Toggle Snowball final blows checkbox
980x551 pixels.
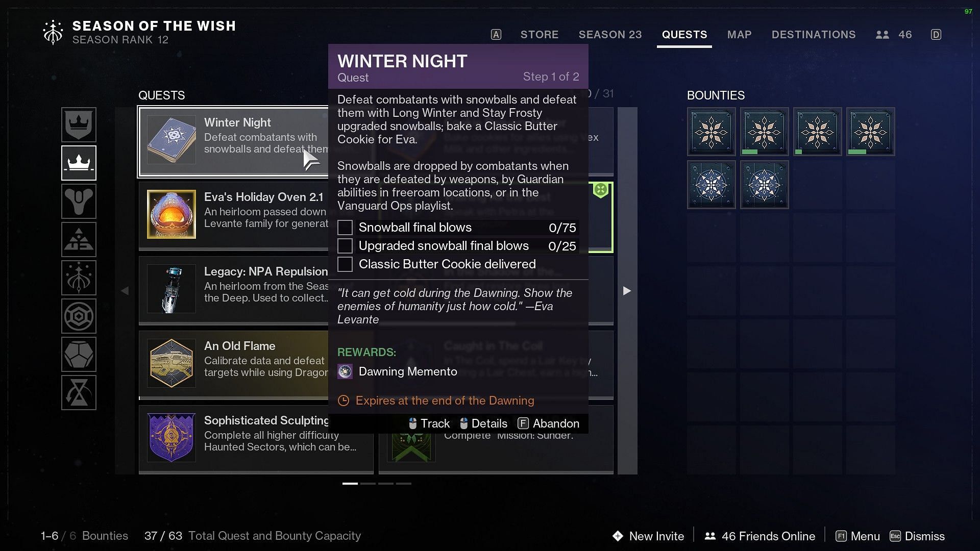pyautogui.click(x=345, y=227)
